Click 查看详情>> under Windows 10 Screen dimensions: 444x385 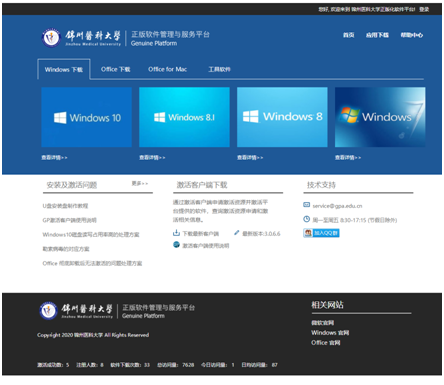(54, 157)
